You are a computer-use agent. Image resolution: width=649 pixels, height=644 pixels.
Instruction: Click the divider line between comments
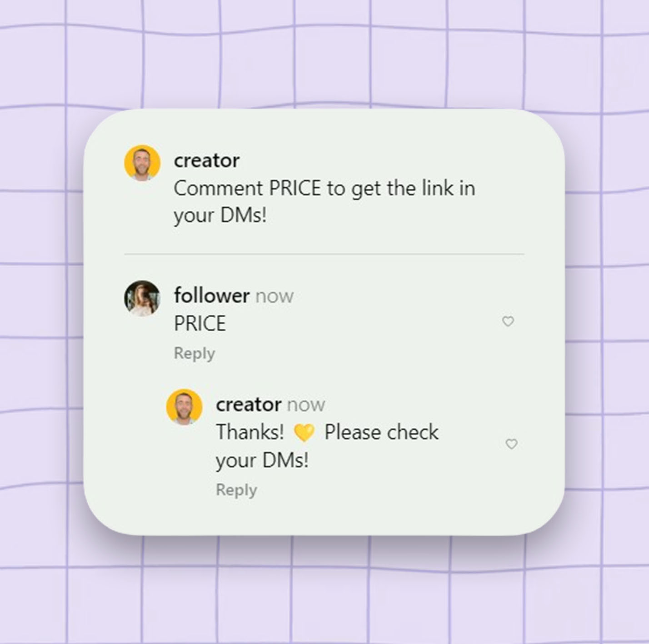tap(324, 254)
